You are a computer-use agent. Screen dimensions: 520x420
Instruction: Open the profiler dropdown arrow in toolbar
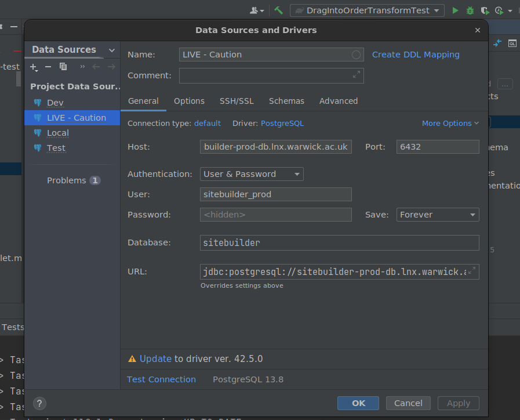[x=510, y=11]
